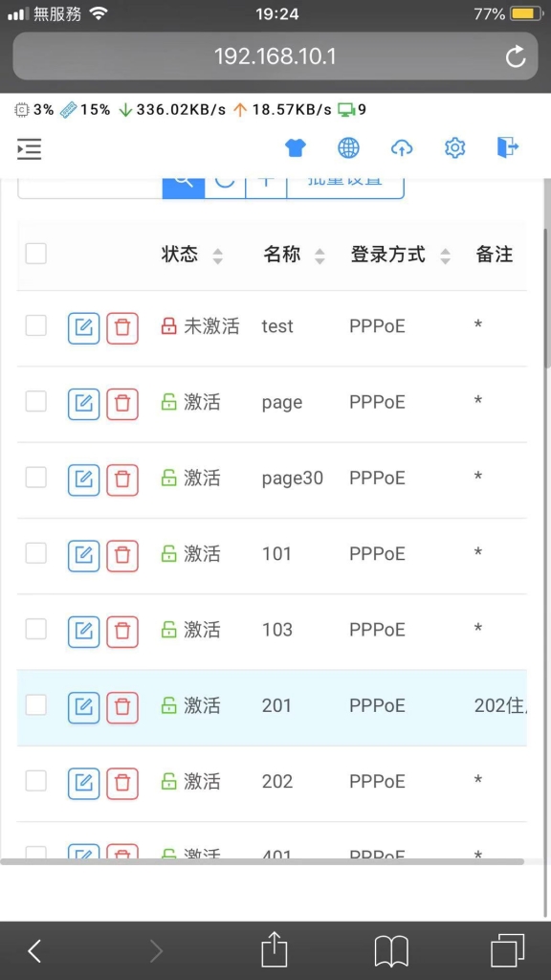Screen dimensions: 551x980
Task: Reload the page in Safari
Action: click(x=516, y=56)
